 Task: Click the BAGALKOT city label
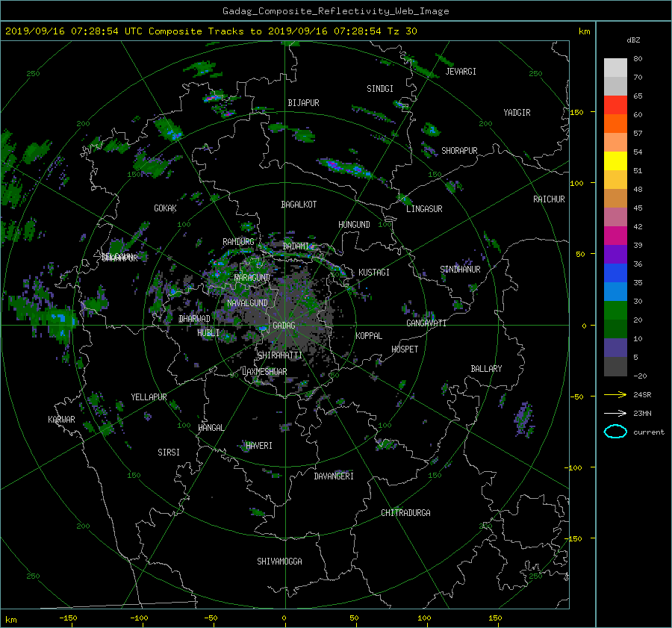click(x=299, y=205)
